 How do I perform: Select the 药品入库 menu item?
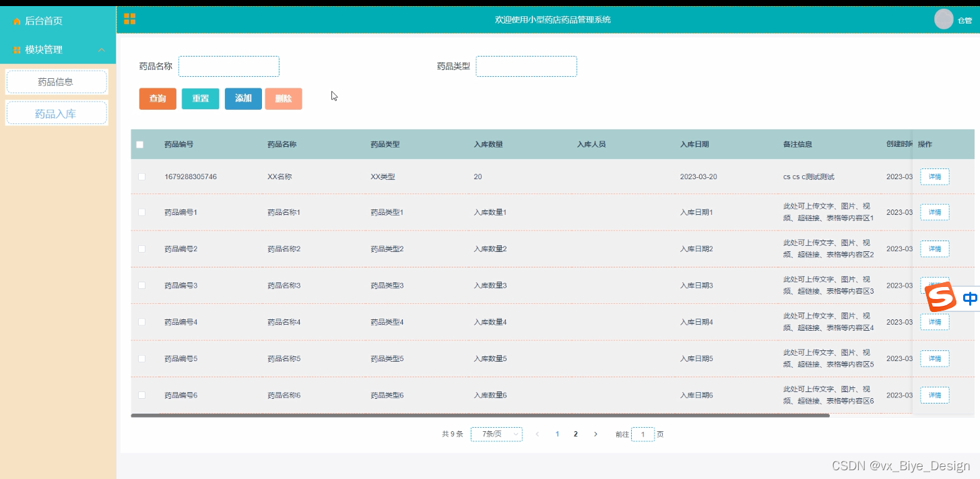pyautogui.click(x=57, y=114)
